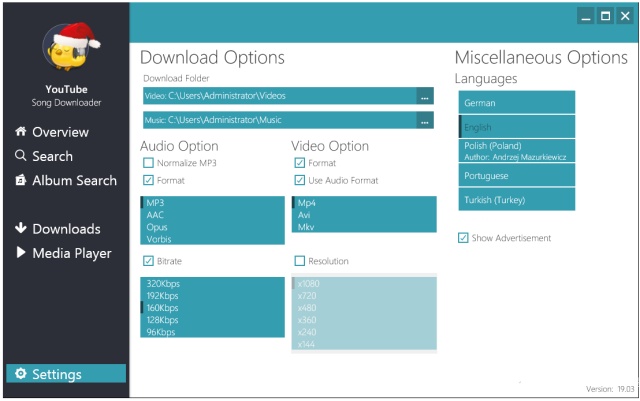Screen dimensions: 640x401
Task: Click the Downloads arrow icon
Action: tap(20, 229)
